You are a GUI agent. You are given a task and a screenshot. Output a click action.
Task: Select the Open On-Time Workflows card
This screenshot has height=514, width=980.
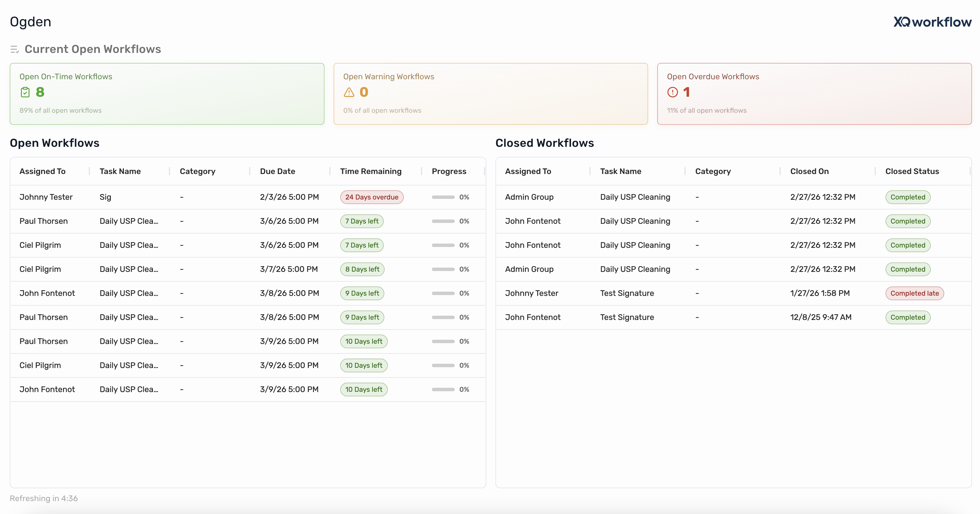[x=167, y=94]
